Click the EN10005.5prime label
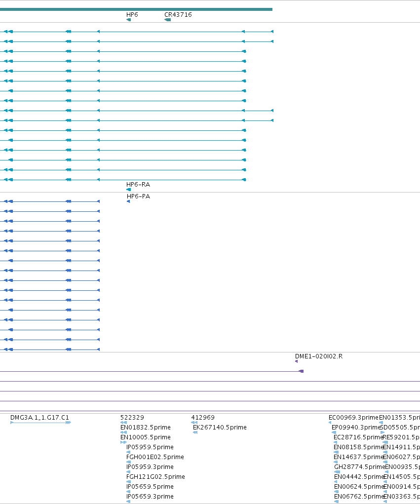Screen dimensions: 420x504 [x=146, y=437]
